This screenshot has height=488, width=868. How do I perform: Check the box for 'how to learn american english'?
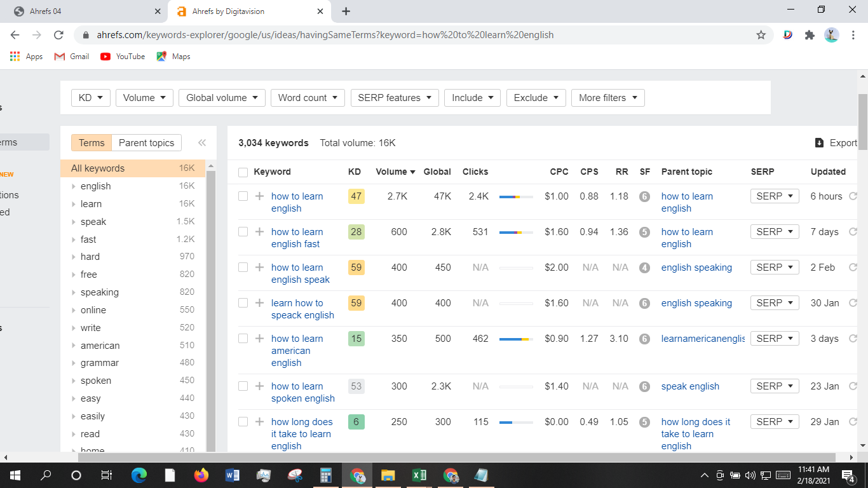click(x=243, y=339)
